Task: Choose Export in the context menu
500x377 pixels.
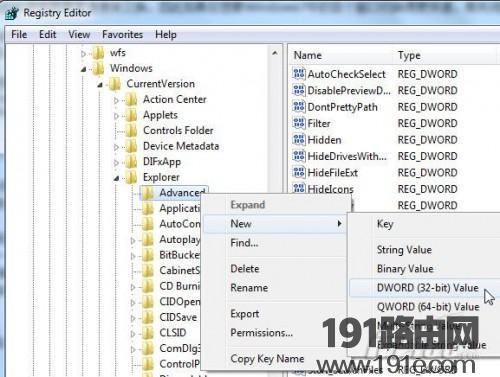Action: [274, 314]
